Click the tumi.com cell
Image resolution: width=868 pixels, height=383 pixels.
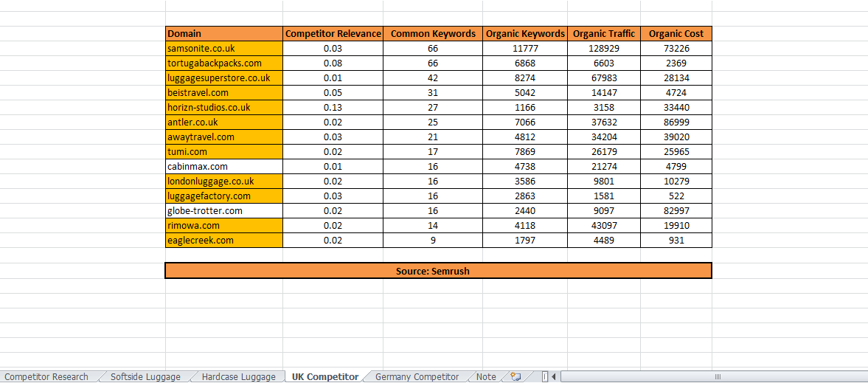[224, 151]
